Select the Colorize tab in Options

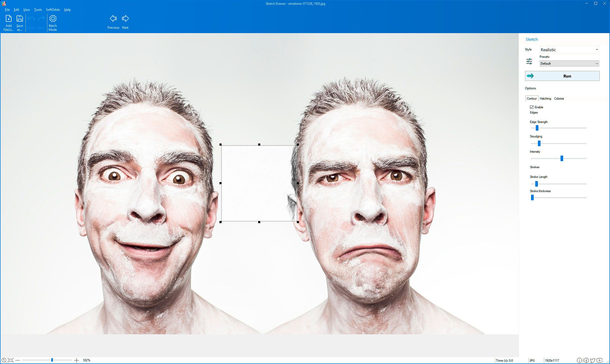[559, 98]
